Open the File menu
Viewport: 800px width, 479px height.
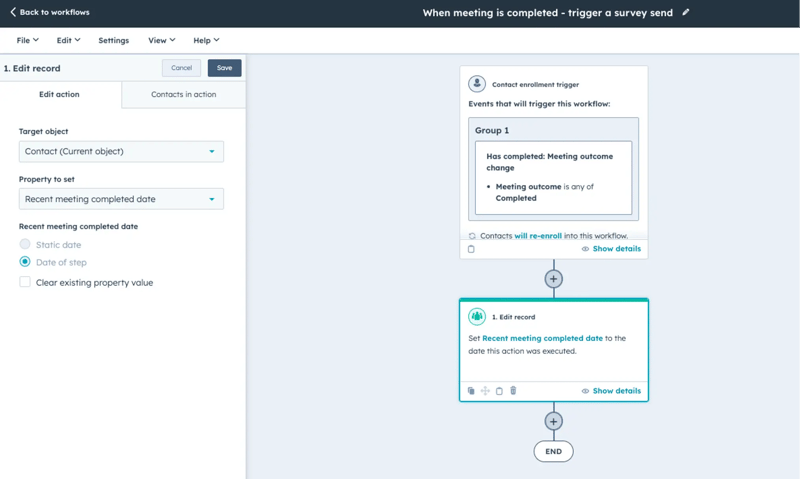[28, 40]
